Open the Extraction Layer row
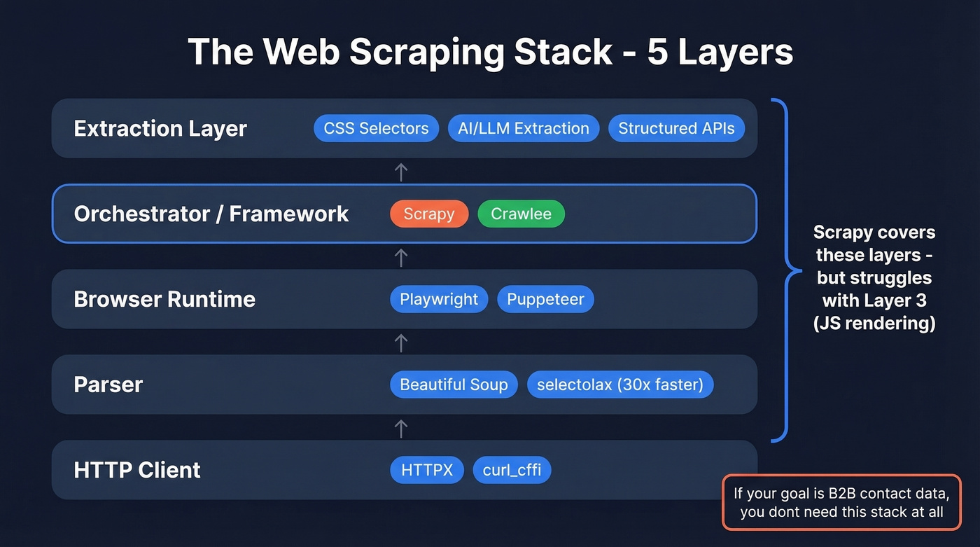The height and width of the screenshot is (547, 980). (160, 128)
